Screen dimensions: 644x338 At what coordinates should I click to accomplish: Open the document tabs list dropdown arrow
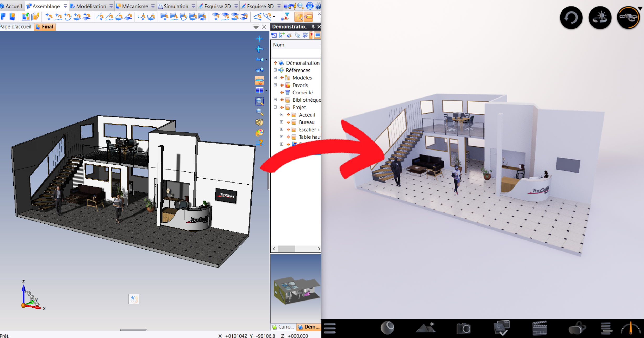click(x=256, y=27)
